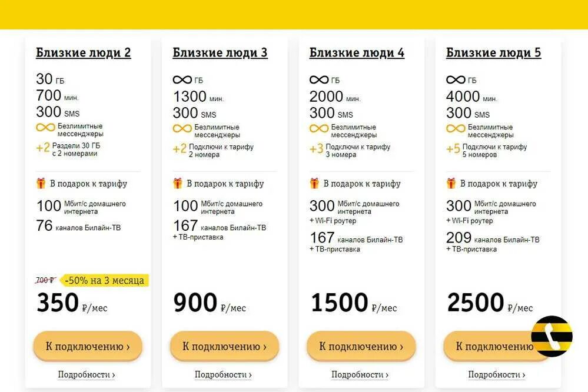This screenshot has height=392, width=588.
Task: Click the -50% на 3 месяца discount badge
Action: pos(104,280)
